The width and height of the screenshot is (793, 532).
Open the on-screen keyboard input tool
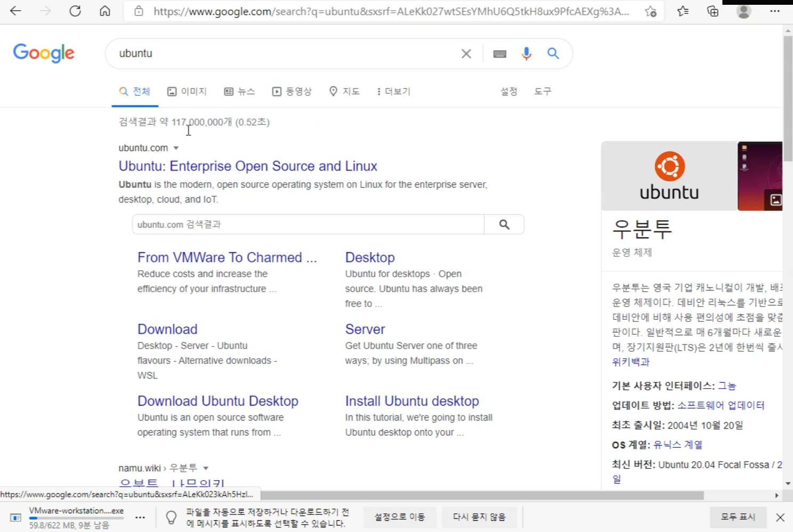click(499, 53)
